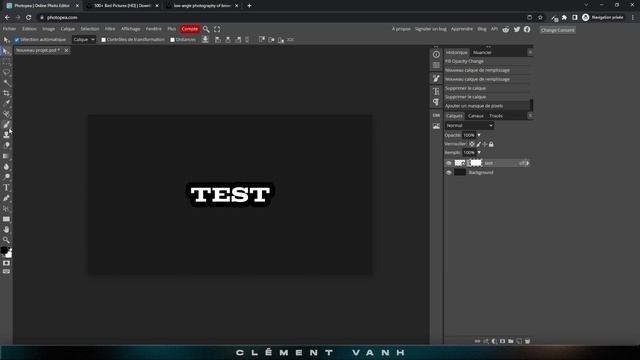The height and width of the screenshot is (360, 640).
Task: Open the Filtre menu
Action: [x=110, y=29]
